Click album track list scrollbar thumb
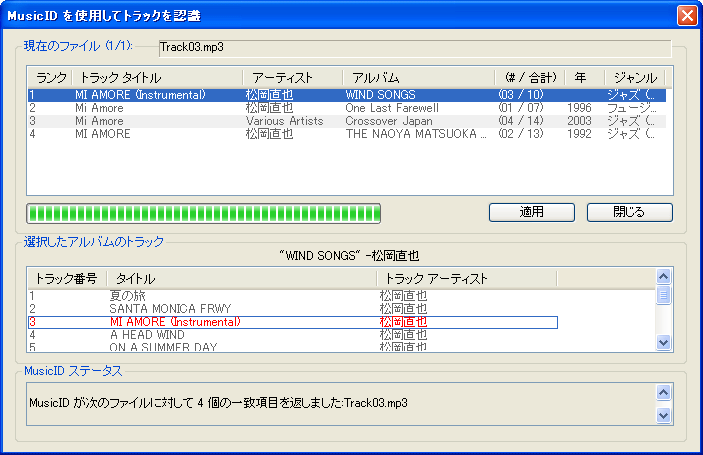The image size is (703, 455). (664, 295)
